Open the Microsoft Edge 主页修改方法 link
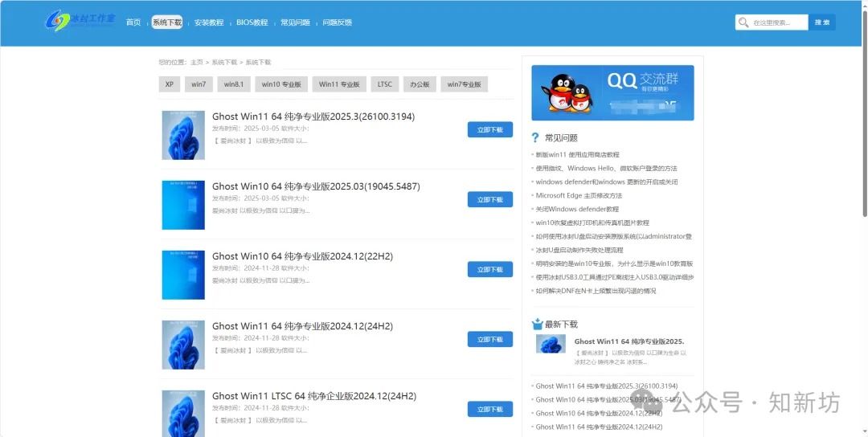Screen dimensions: 868x437 tap(579, 195)
